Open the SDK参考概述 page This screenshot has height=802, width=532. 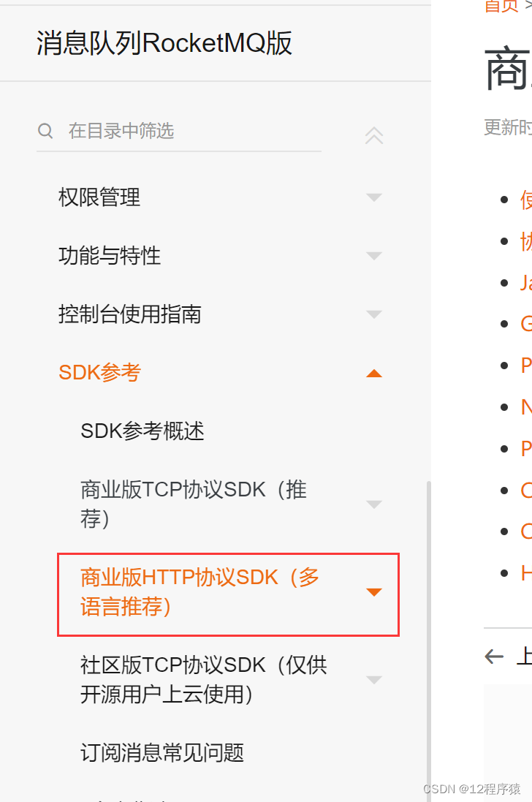142,431
